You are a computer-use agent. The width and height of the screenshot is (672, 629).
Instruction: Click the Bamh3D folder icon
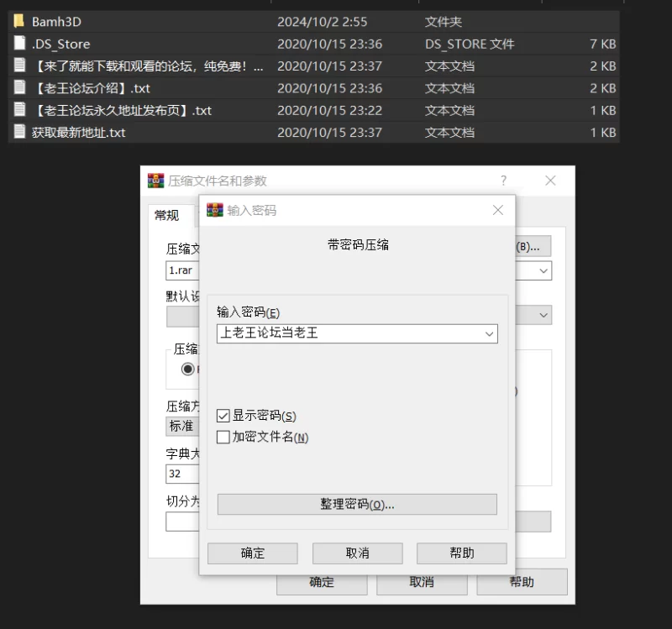[x=18, y=21]
